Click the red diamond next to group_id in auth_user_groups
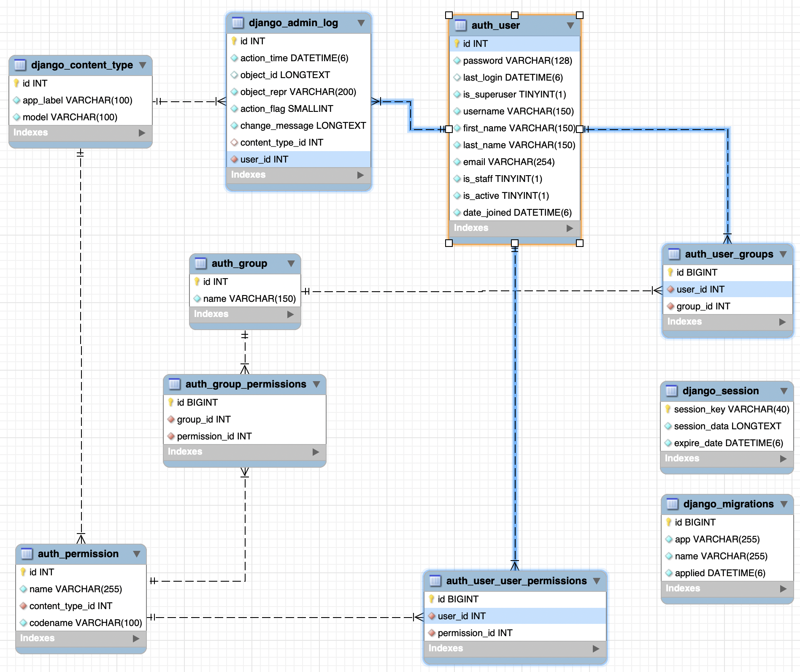This screenshot has width=800, height=672. (670, 306)
